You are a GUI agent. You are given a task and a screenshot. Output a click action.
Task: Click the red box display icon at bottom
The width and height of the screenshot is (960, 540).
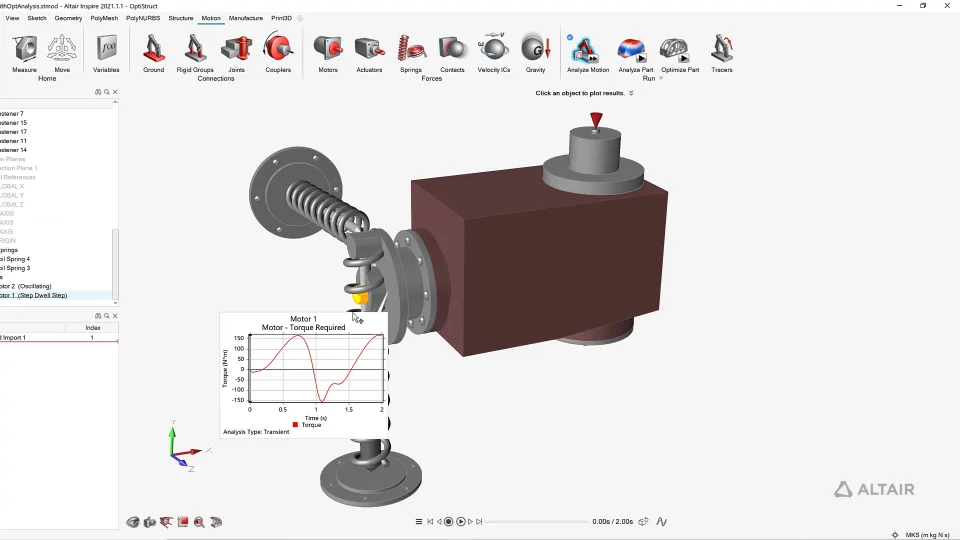[182, 522]
